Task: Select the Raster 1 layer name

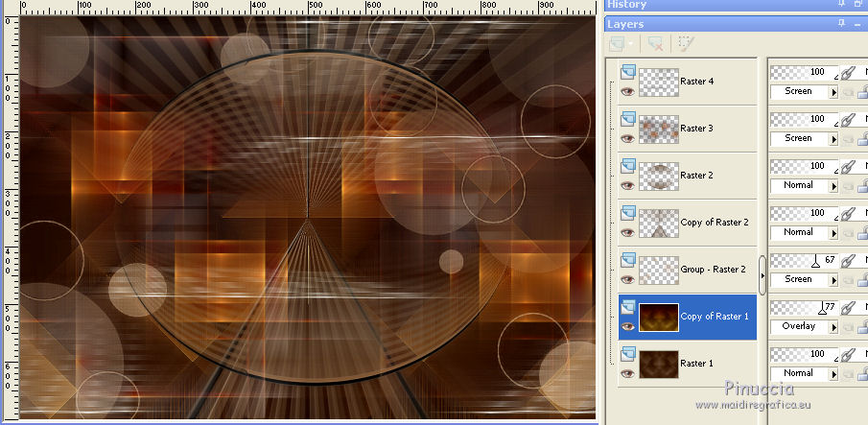Action: pyautogui.click(x=697, y=364)
